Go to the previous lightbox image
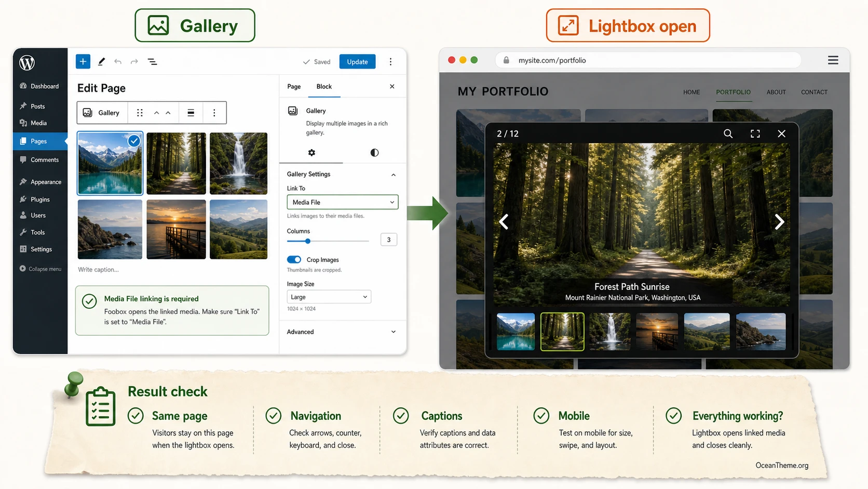 [x=504, y=222]
